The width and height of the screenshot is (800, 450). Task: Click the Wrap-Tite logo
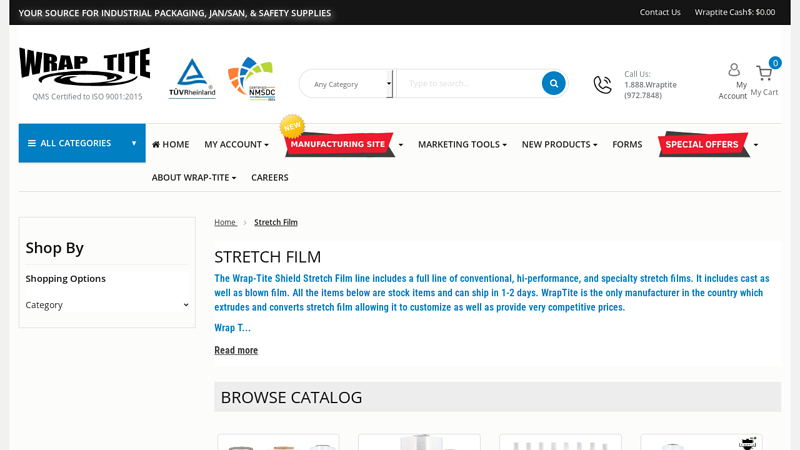pos(85,67)
